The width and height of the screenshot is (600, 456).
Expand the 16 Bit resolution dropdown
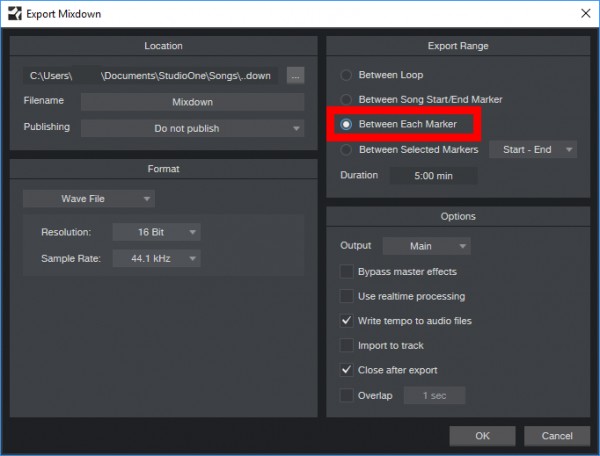(x=155, y=232)
